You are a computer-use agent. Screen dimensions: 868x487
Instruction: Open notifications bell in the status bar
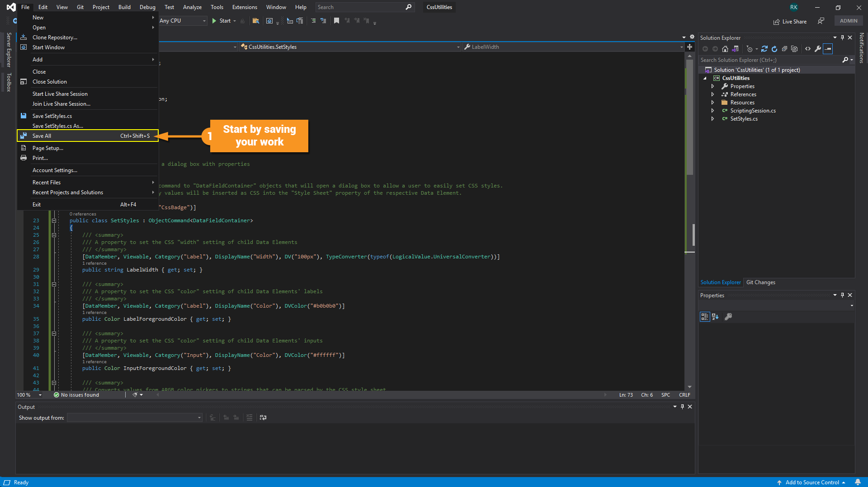[858, 482]
